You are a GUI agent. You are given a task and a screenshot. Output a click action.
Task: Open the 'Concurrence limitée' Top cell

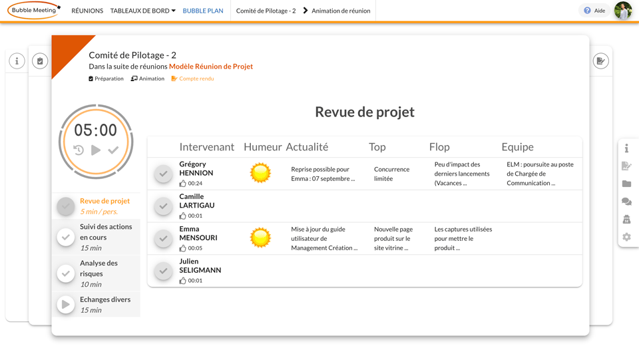(x=391, y=174)
